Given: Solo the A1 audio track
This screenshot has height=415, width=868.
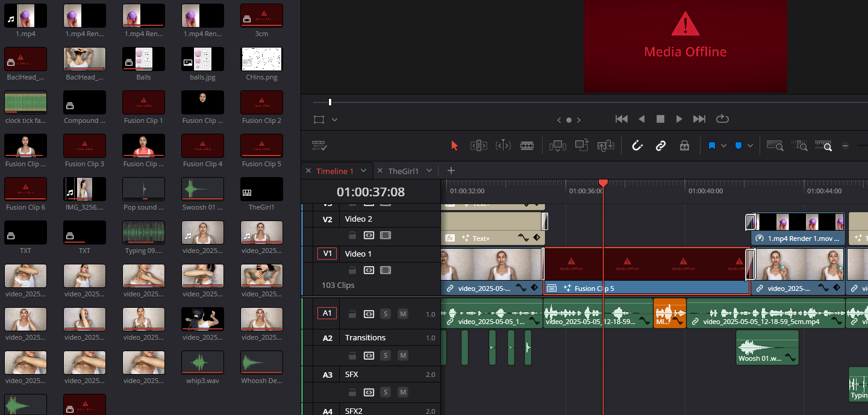Looking at the screenshot, I should click(x=386, y=314).
